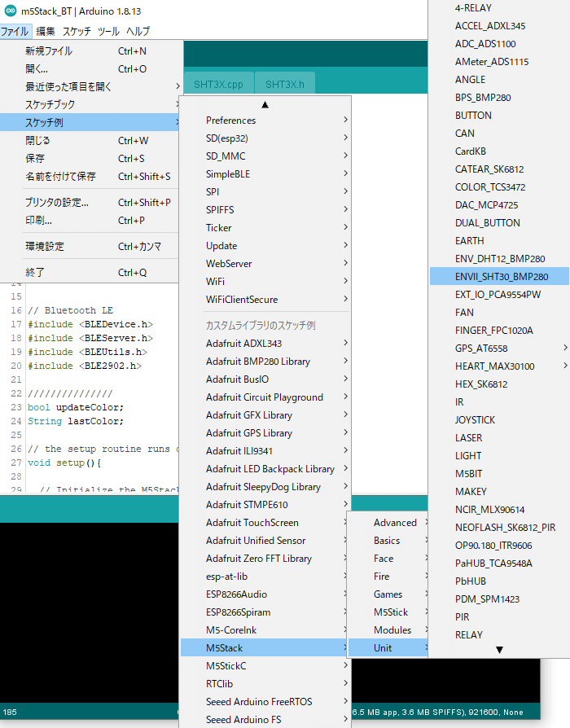570x728 pixels.
Task: Click line number 185 in status bar
Action: point(10,712)
